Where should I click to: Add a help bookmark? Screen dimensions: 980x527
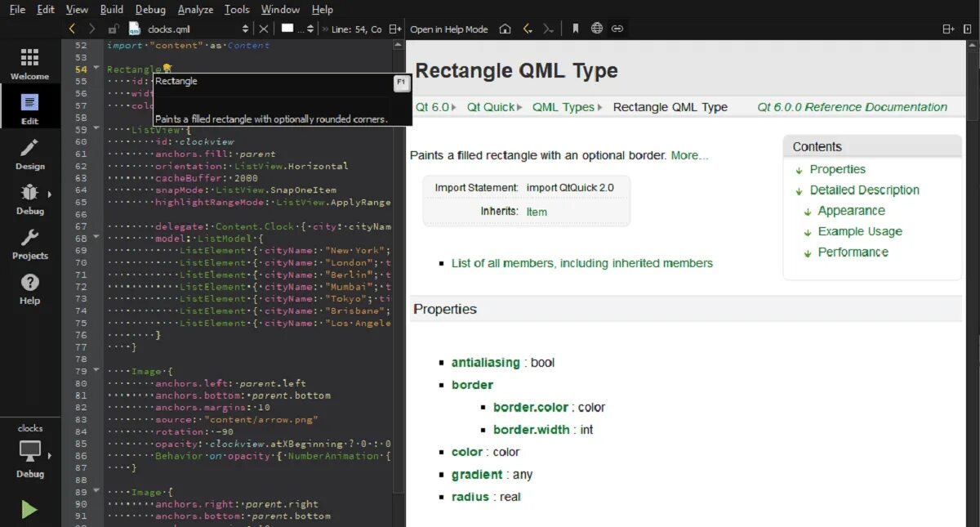point(576,29)
